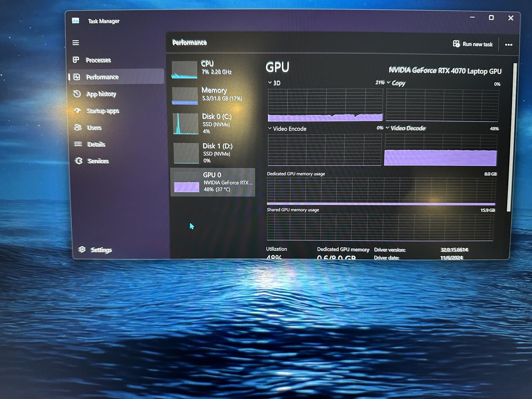
Task: Open the Video Encode engine dropdown
Action: (x=270, y=128)
